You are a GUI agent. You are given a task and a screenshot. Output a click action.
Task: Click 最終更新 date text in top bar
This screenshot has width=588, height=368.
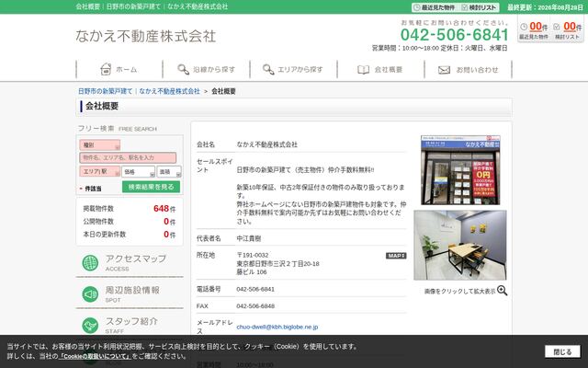click(x=545, y=7)
